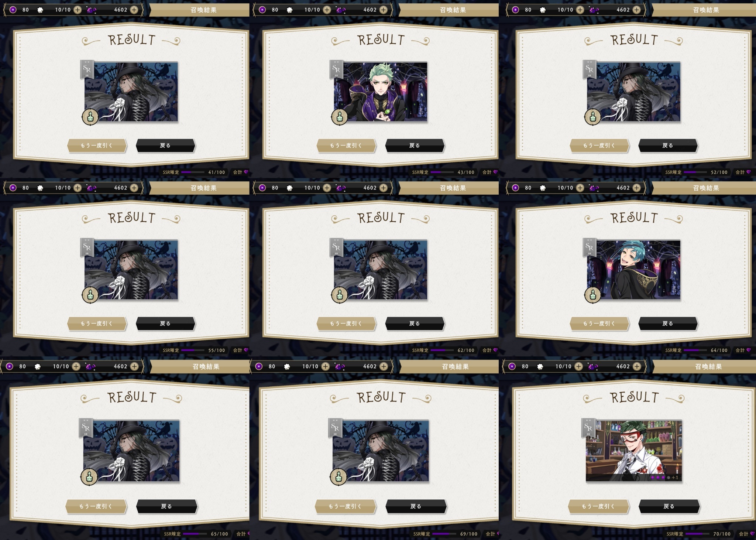
Task: Click the star dots +1 indicator on red-goggles card
Action: (x=664, y=478)
